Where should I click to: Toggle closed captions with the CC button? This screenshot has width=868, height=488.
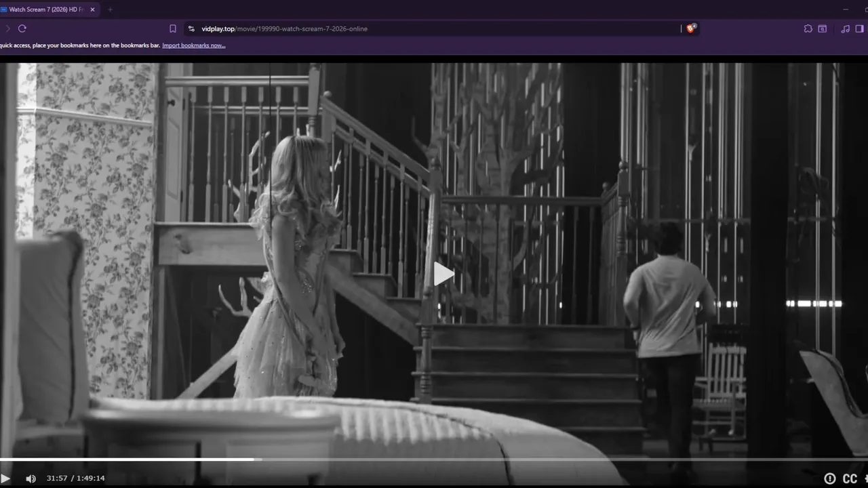[850, 479]
